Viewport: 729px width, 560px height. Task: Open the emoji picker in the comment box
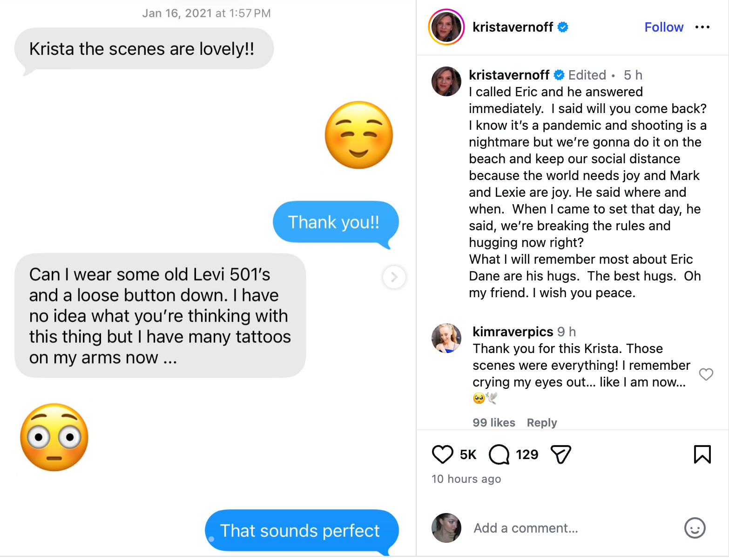[x=695, y=528]
